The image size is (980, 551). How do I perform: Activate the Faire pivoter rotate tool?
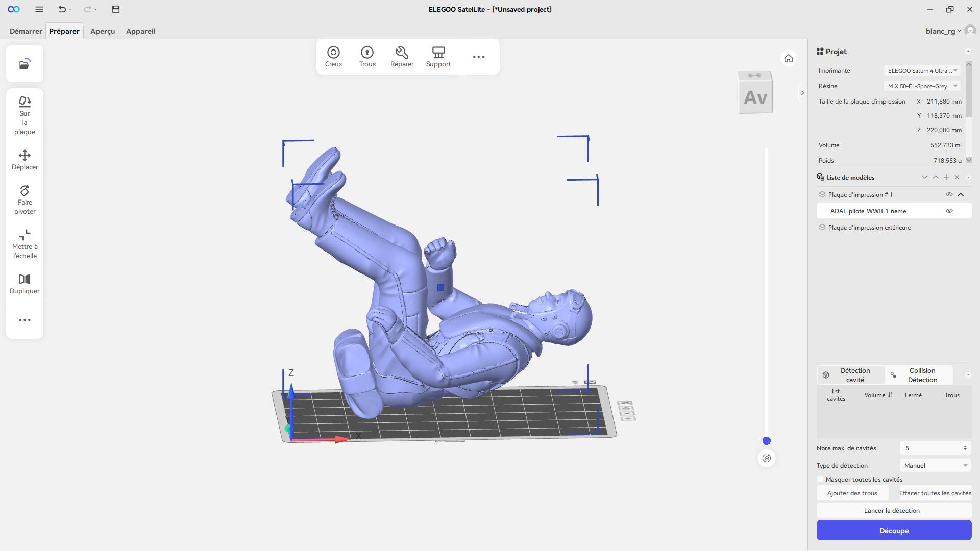pyautogui.click(x=24, y=199)
